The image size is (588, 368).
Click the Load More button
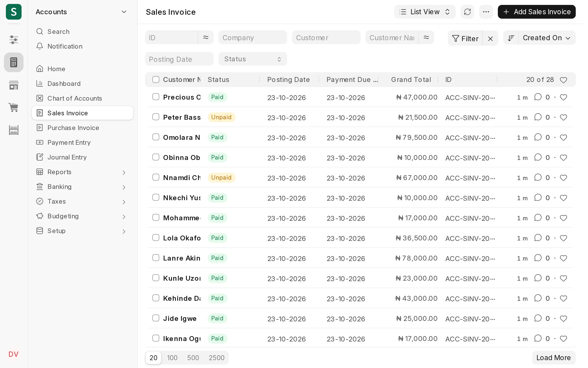(x=553, y=358)
